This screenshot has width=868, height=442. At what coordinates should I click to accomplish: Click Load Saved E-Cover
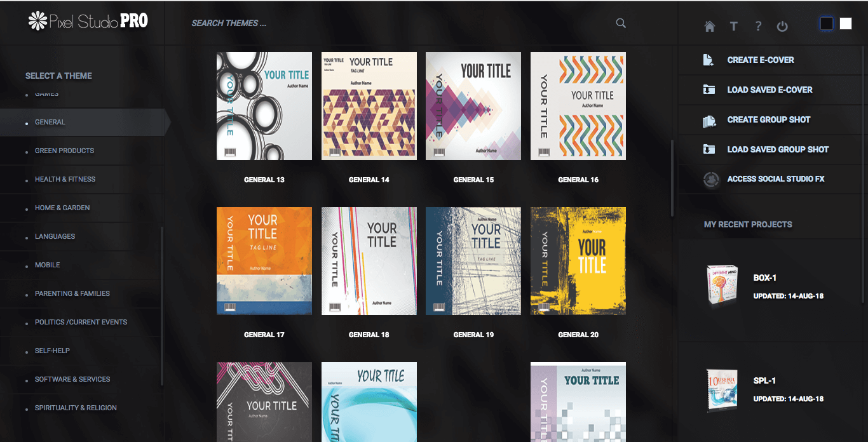[x=770, y=90]
